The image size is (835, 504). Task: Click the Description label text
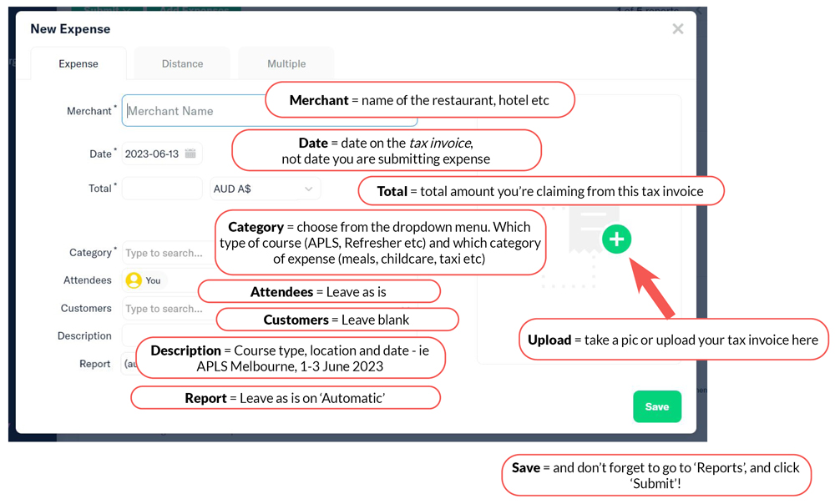84,335
